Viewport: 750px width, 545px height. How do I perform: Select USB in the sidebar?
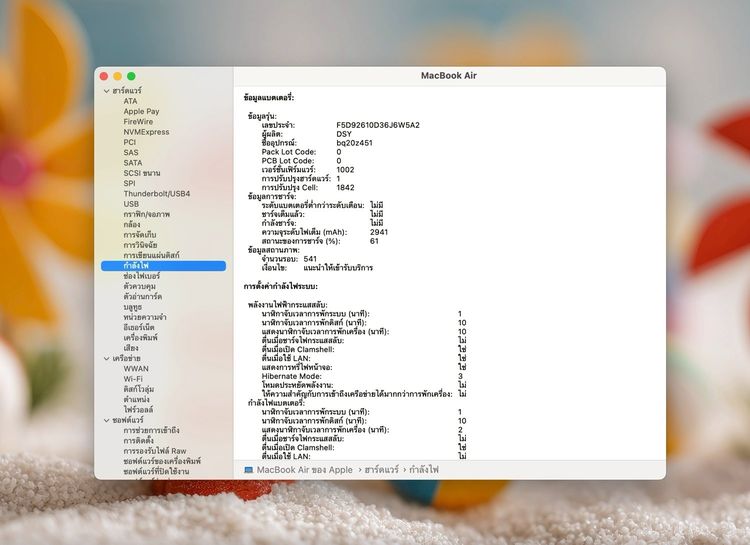click(131, 204)
